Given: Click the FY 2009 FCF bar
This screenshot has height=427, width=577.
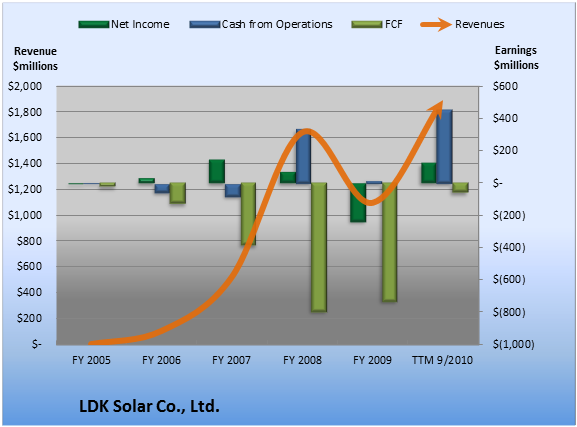Looking at the screenshot, I should coord(390,242).
